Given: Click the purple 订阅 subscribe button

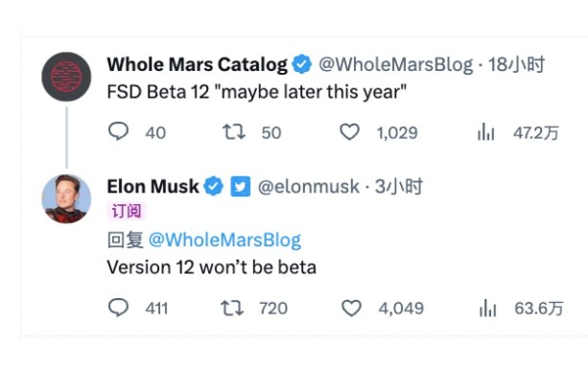Looking at the screenshot, I should (x=126, y=212).
